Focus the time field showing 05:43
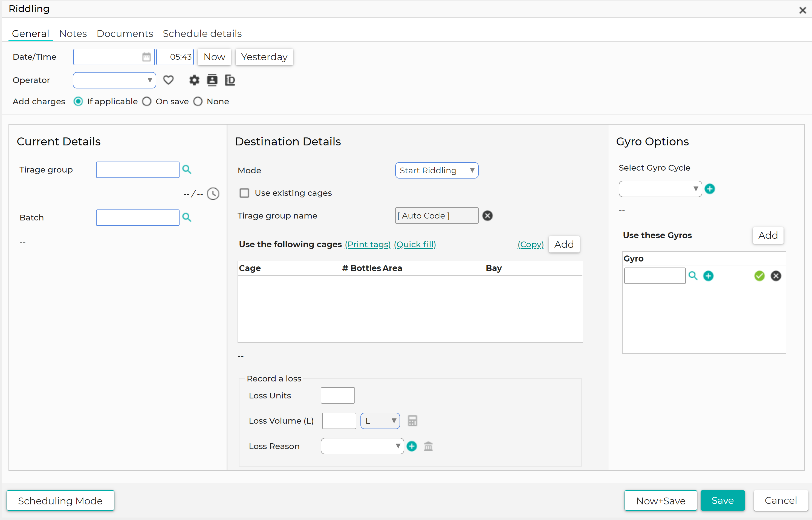Image resolution: width=812 pixels, height=520 pixels. (x=175, y=57)
